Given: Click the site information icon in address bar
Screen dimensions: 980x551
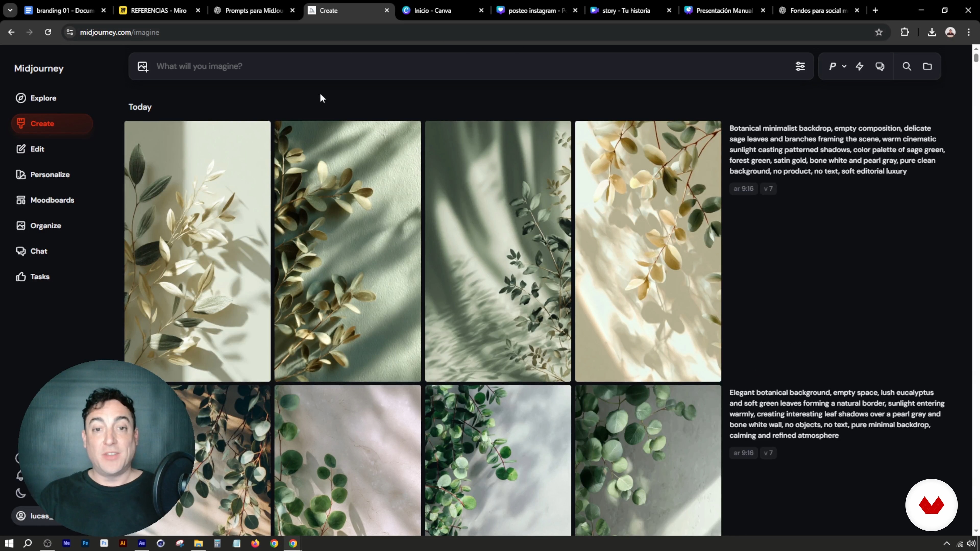Looking at the screenshot, I should coord(70,32).
